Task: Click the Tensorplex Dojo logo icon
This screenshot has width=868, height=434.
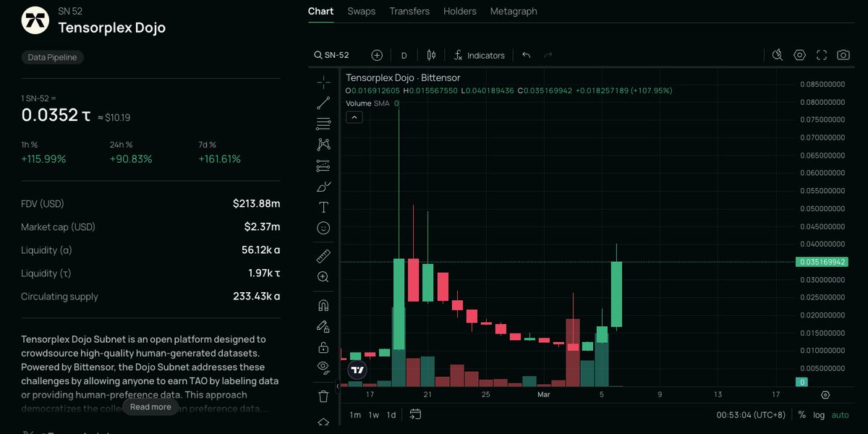Action: coord(34,20)
